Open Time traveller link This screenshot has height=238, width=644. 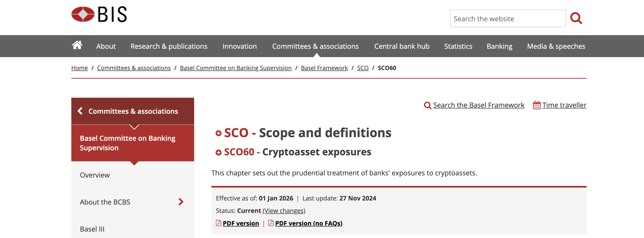(564, 105)
